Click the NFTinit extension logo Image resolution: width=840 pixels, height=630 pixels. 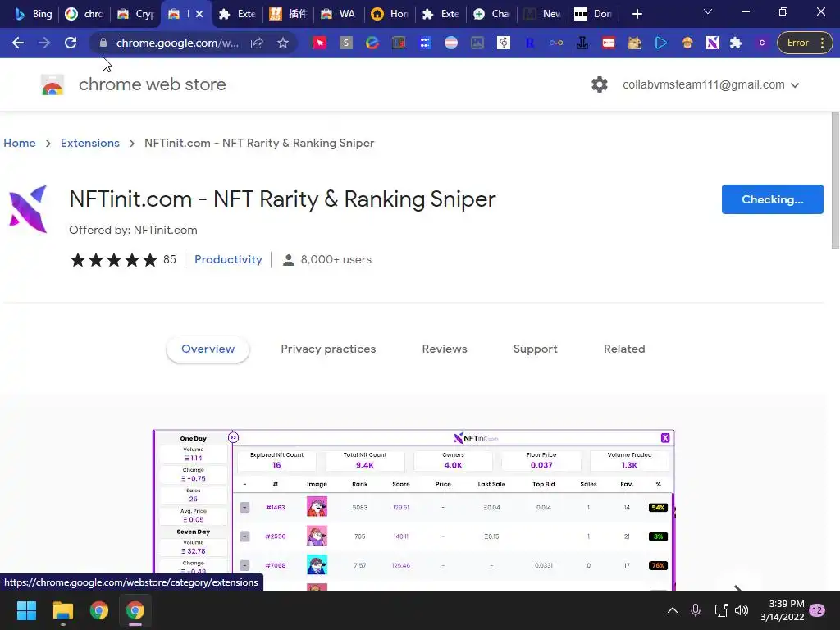coord(28,209)
